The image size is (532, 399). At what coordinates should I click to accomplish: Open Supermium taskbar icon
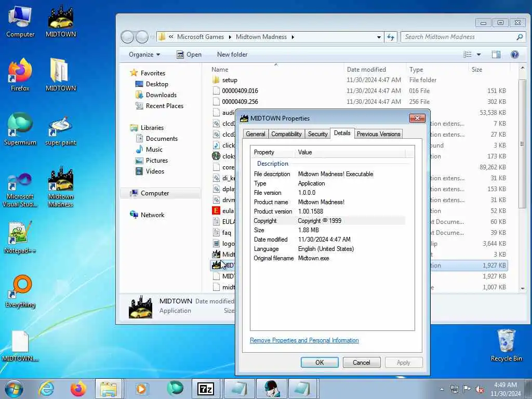[175, 389]
